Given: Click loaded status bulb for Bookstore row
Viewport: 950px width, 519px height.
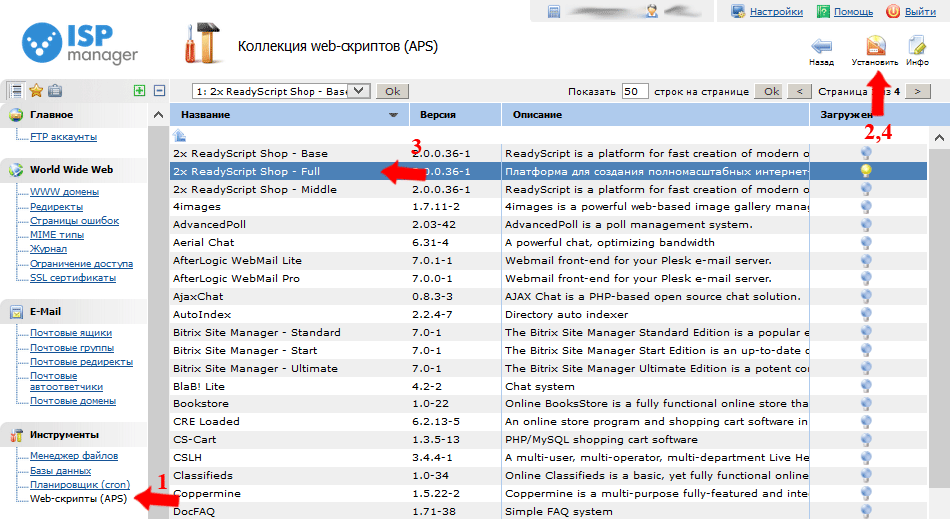Looking at the screenshot, I should click(x=866, y=403).
